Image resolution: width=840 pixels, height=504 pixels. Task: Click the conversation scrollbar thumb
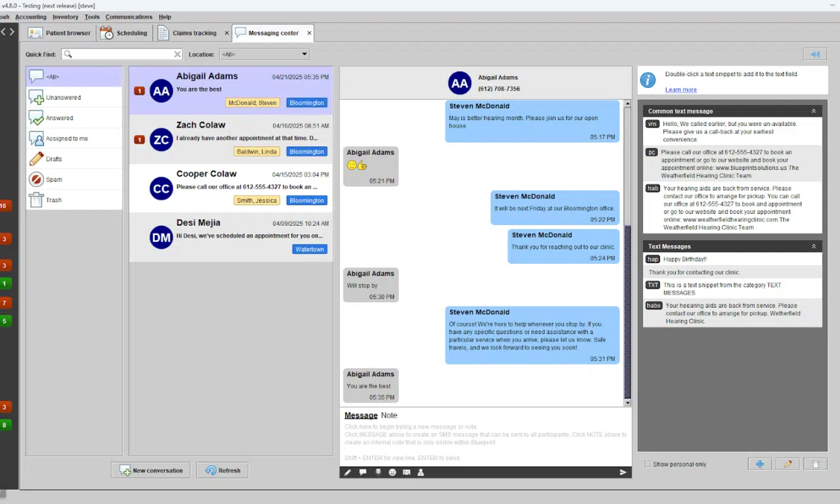pos(627,312)
